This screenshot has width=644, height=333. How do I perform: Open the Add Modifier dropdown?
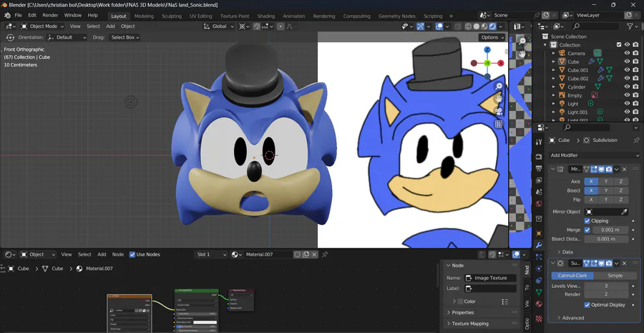point(594,155)
